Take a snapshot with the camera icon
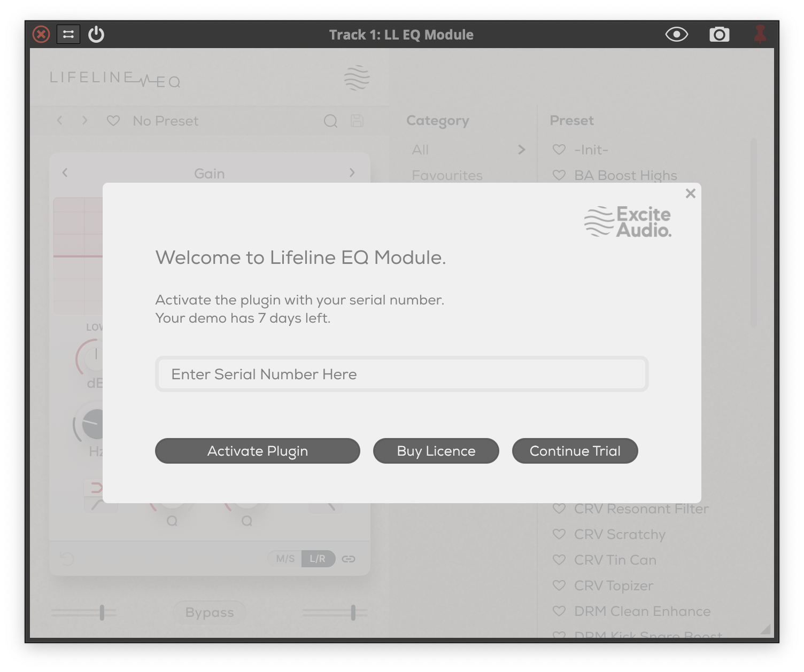Image resolution: width=804 pixels, height=672 pixels. pyautogui.click(x=720, y=35)
